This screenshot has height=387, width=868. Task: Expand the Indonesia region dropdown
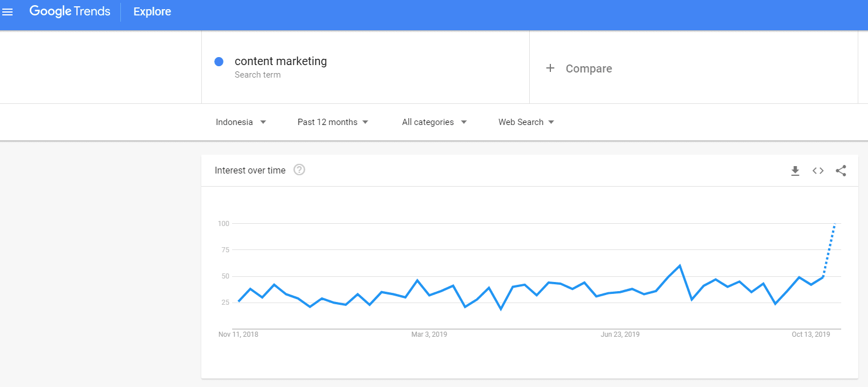241,122
